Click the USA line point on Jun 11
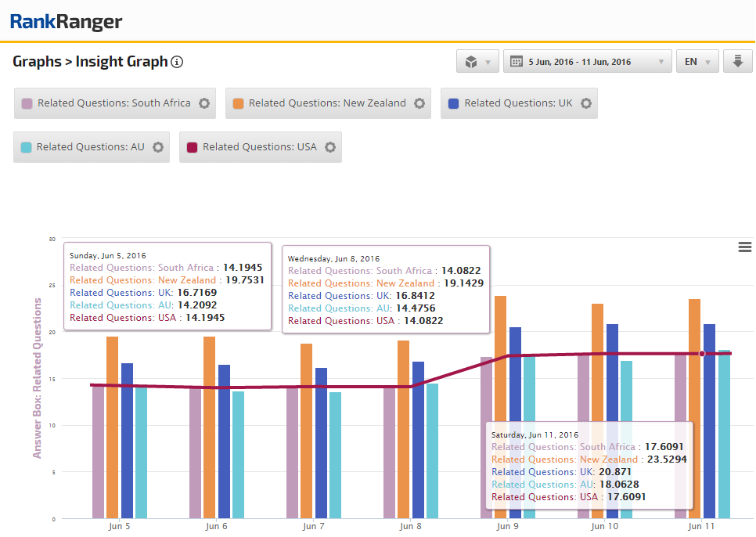Screen dimensions: 756x537 702,354
